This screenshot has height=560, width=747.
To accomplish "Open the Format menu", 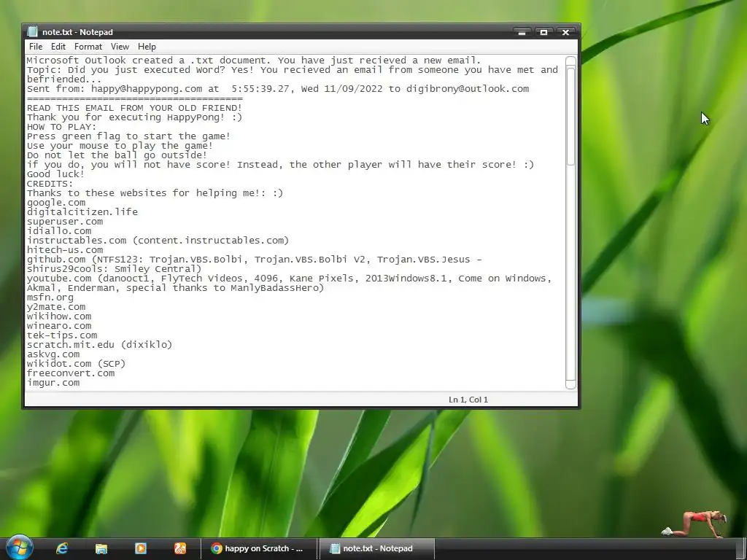I will [88, 47].
